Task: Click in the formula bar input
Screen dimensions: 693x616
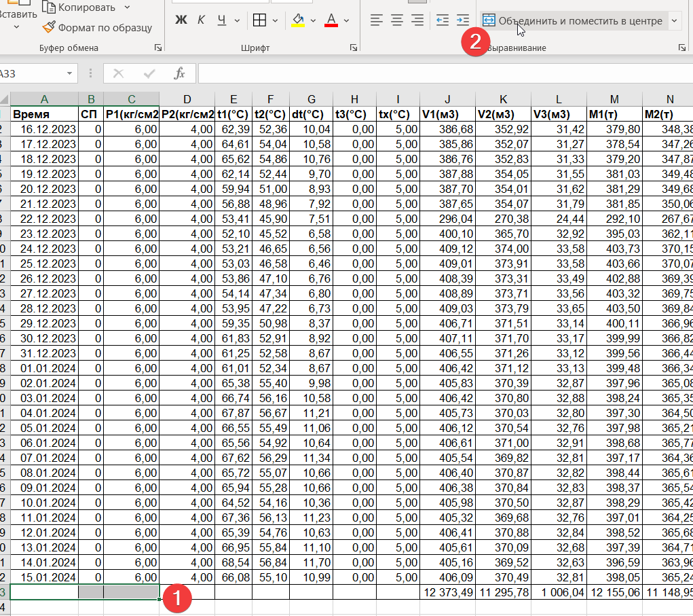Action: [x=445, y=73]
